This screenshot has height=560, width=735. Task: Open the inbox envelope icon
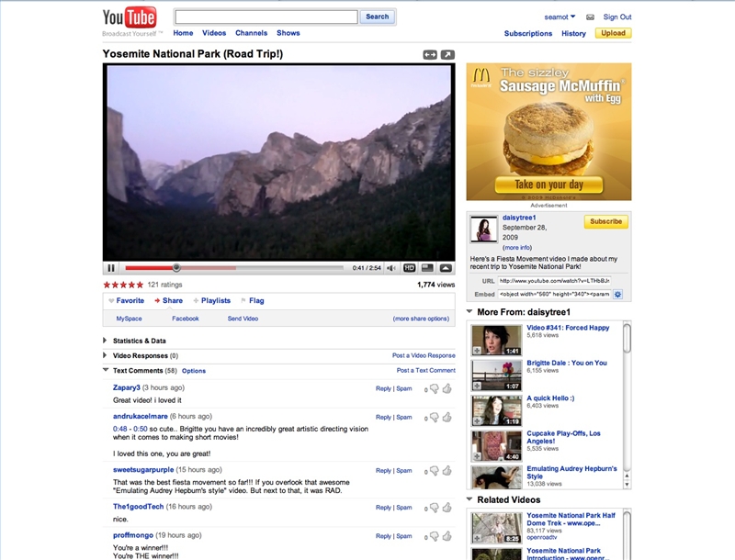[590, 17]
